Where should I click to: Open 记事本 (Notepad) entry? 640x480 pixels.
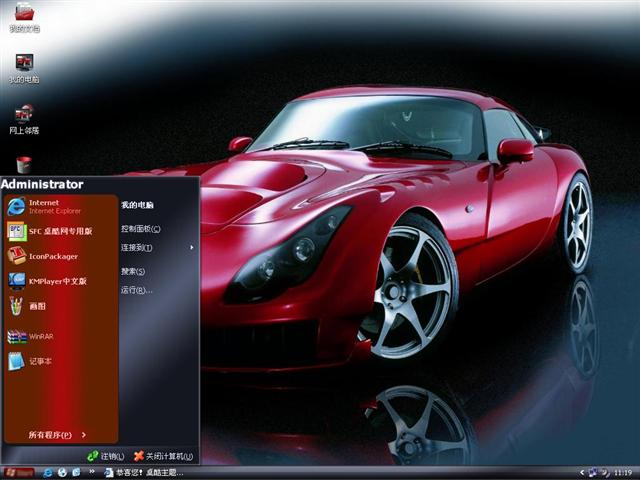coord(40,361)
